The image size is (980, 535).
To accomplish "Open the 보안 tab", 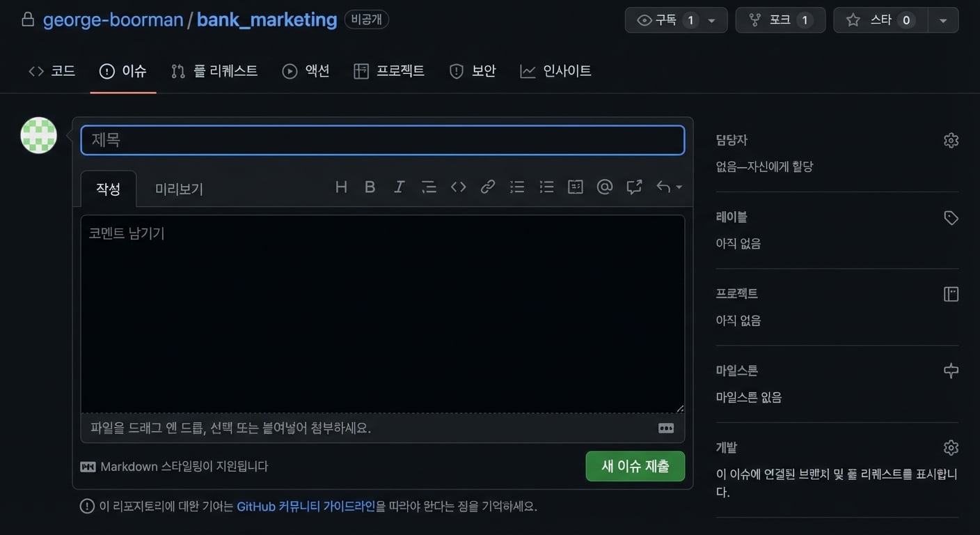I will [x=473, y=70].
